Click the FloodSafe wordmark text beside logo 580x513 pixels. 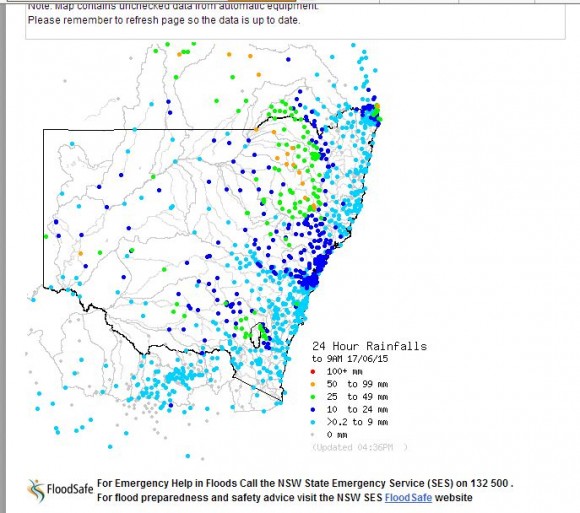(70, 489)
